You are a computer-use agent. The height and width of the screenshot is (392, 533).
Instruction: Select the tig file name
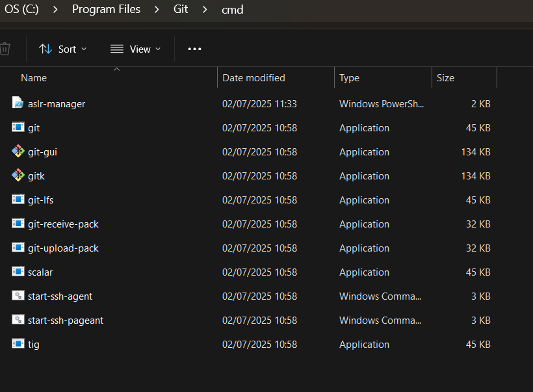34,345
